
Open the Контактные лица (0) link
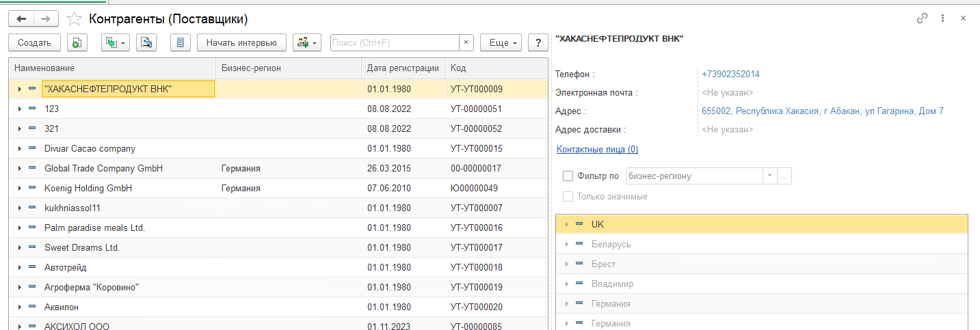coord(597,149)
